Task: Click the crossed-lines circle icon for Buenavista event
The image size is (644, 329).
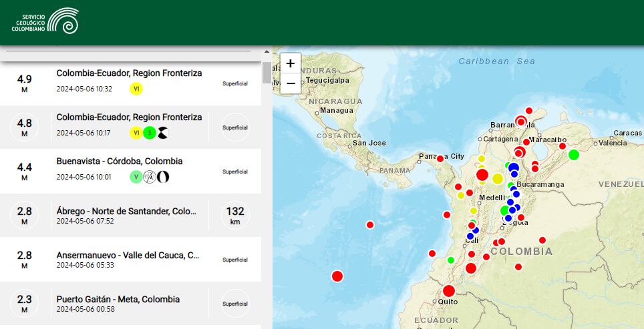Action: click(150, 177)
